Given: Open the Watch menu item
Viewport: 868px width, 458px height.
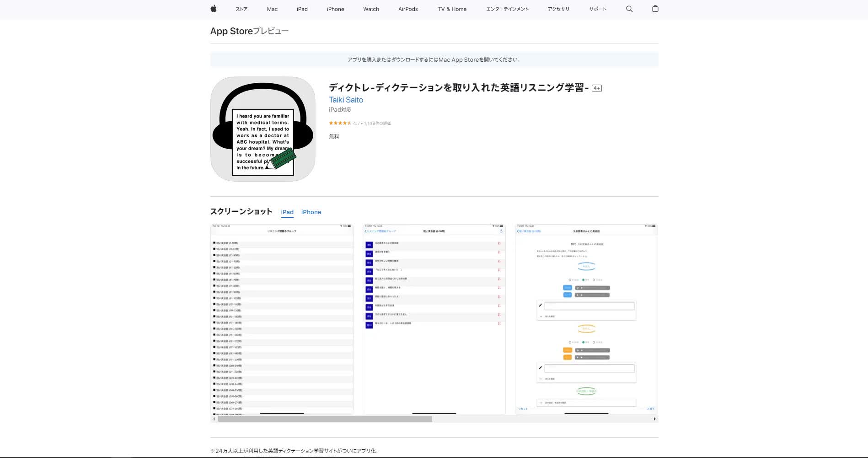Looking at the screenshot, I should coord(371,9).
